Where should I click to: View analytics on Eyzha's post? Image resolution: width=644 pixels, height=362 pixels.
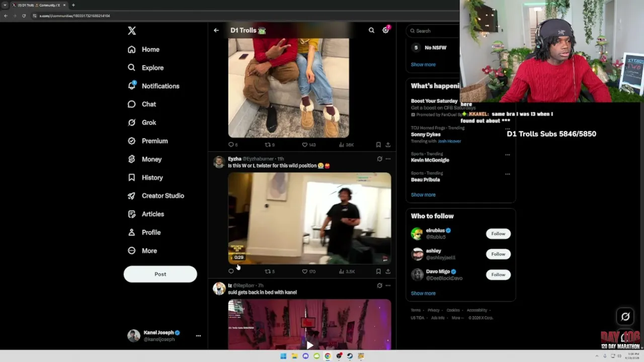click(x=347, y=271)
